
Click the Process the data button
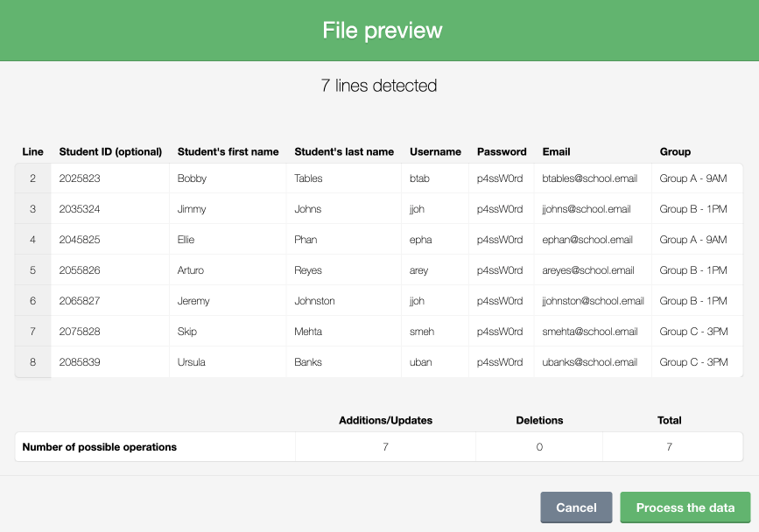click(684, 507)
